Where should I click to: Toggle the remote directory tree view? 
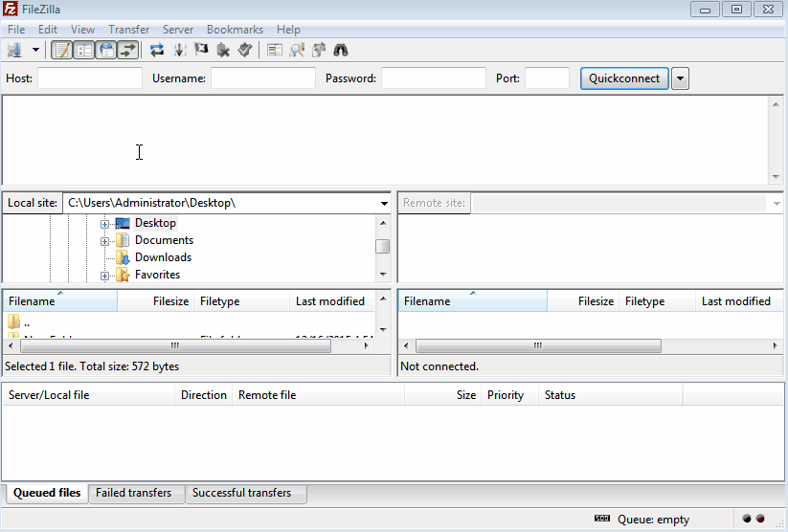(106, 50)
